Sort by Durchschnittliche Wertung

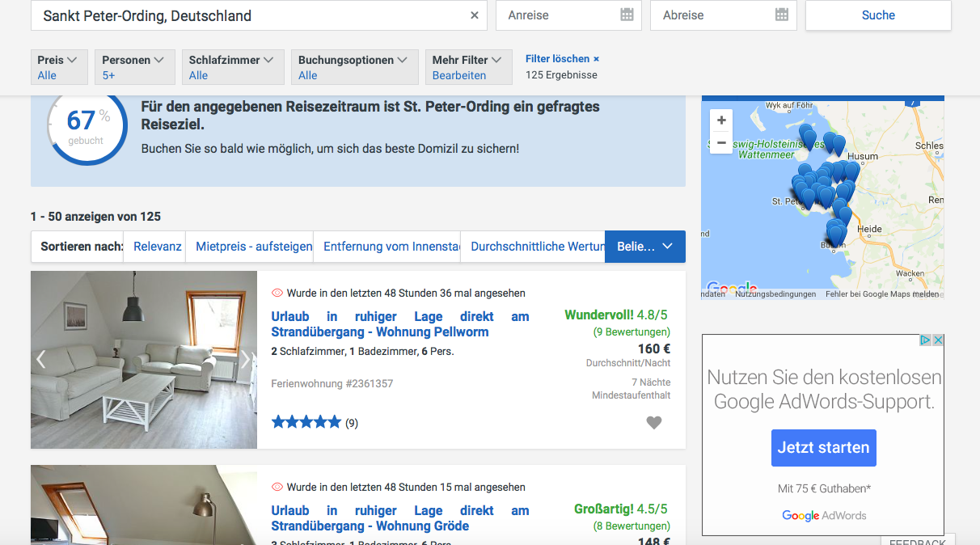click(x=537, y=247)
